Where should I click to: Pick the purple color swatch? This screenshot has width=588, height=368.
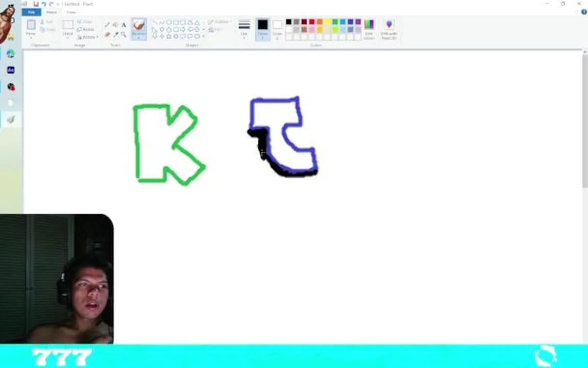[358, 22]
